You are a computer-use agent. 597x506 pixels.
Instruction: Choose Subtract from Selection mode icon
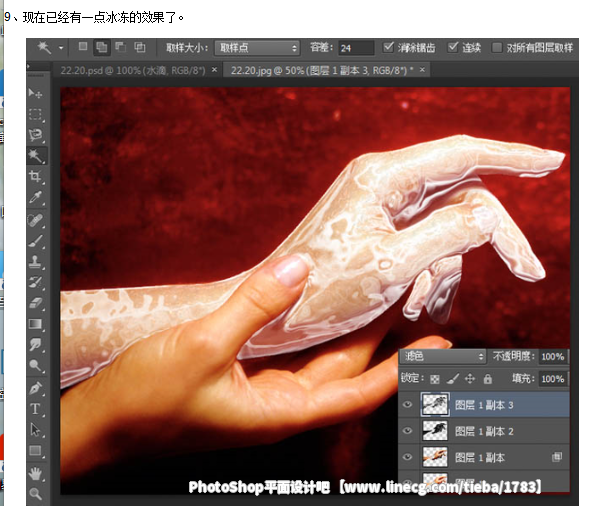pos(121,47)
